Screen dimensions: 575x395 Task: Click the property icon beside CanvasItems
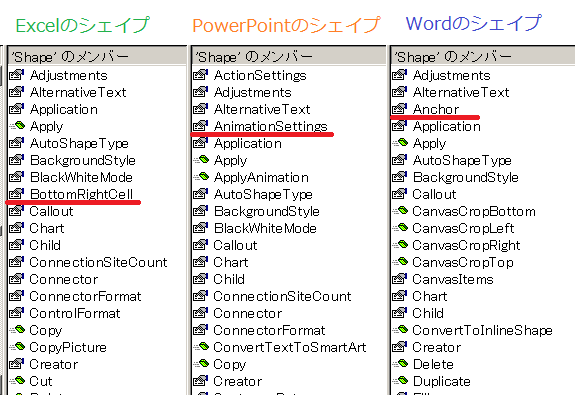pyautogui.click(x=400, y=279)
